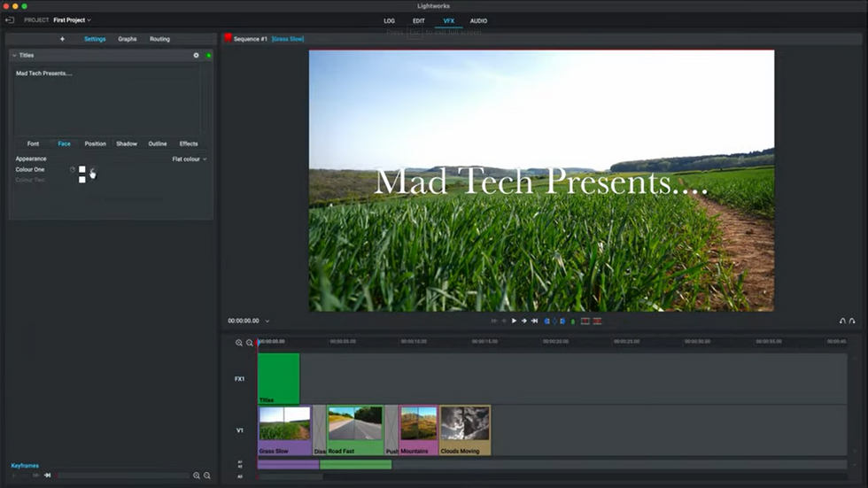
Task: Click the Grass Slow clip name link
Action: pyautogui.click(x=288, y=39)
